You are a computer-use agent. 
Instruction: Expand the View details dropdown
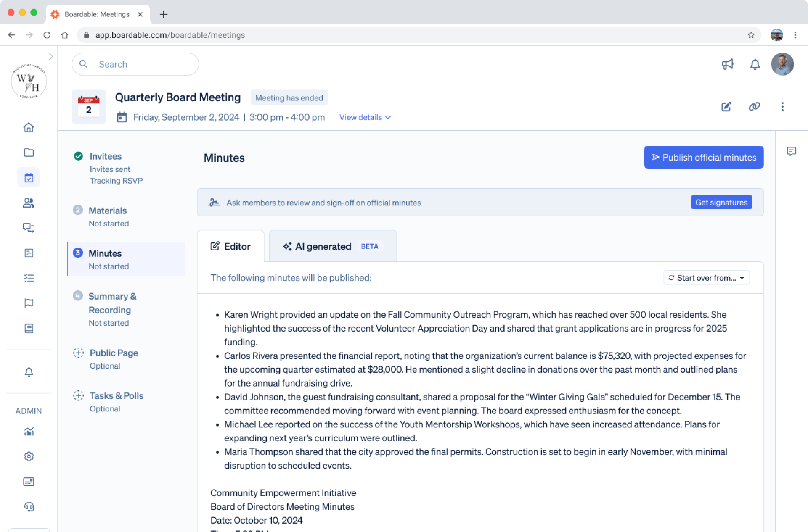(x=365, y=118)
